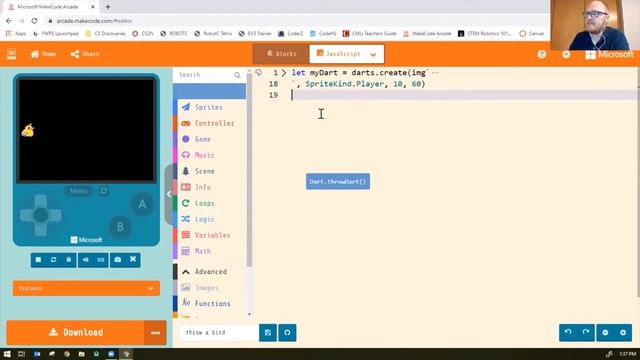Take a simulator screenshot
Viewport: 640px width, 360px height.
coord(118,260)
